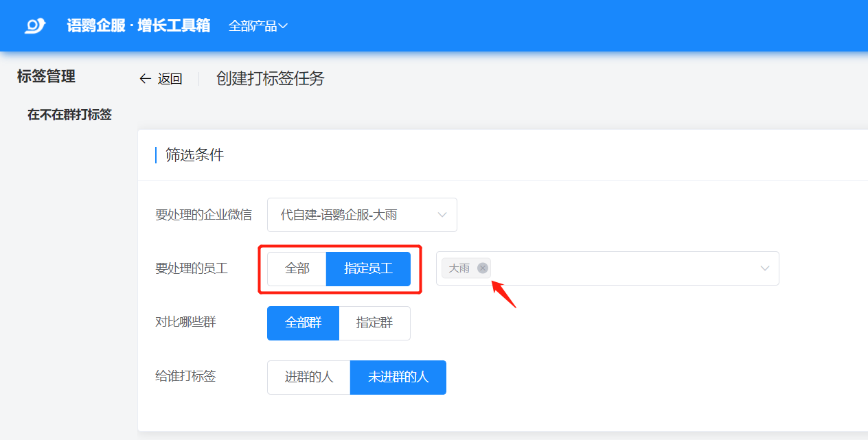Image resolution: width=868 pixels, height=440 pixels.
Task: Switch to the 指定群 option
Action: pos(374,323)
